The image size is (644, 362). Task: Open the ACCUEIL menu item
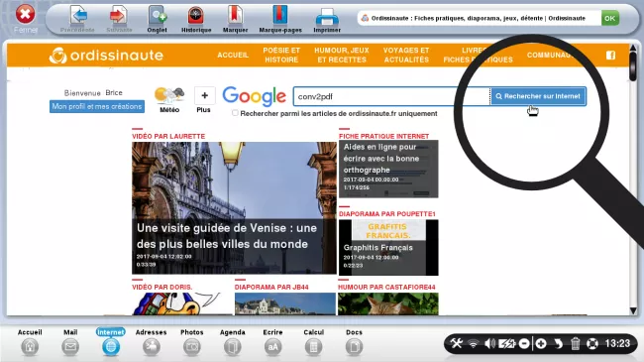[x=233, y=55]
